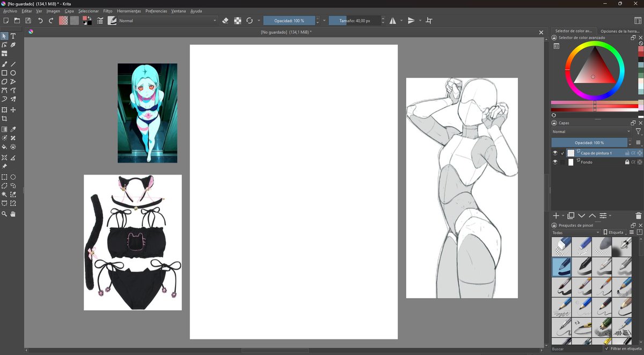Select the Gradient tool
This screenshot has height=355, width=644.
[4, 129]
